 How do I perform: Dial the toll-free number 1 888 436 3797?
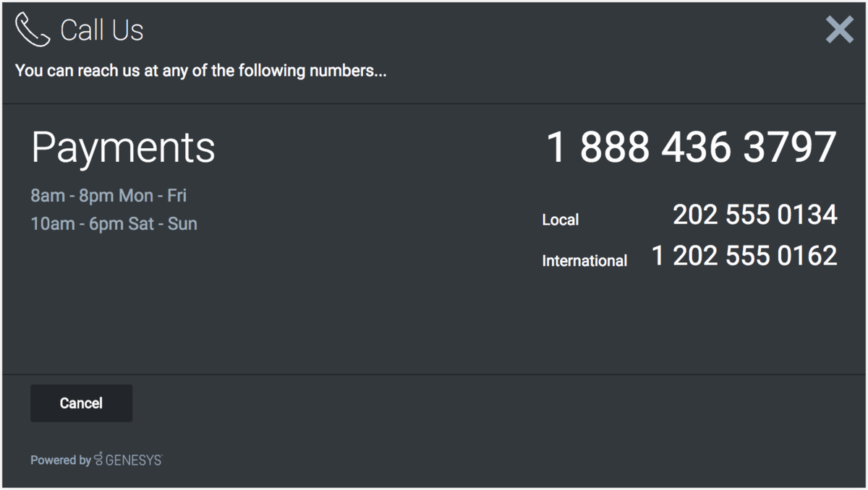click(691, 147)
